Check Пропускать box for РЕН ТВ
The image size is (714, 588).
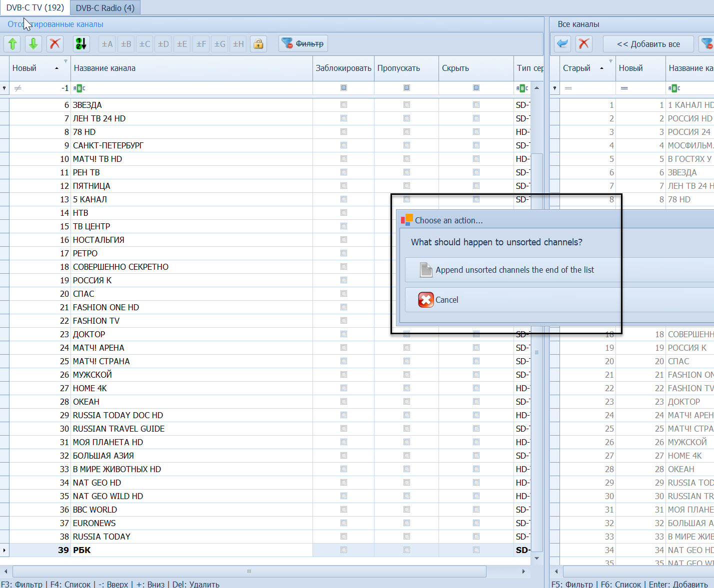[x=406, y=172]
